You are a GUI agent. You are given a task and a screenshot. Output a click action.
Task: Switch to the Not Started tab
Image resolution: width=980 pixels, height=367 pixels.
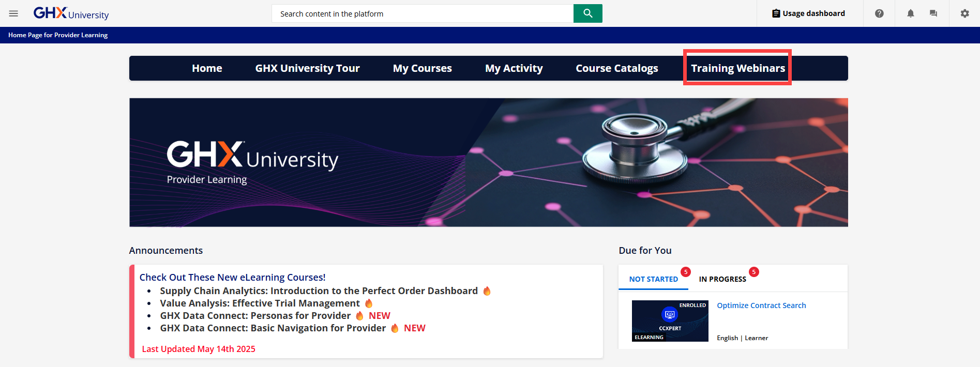(653, 279)
